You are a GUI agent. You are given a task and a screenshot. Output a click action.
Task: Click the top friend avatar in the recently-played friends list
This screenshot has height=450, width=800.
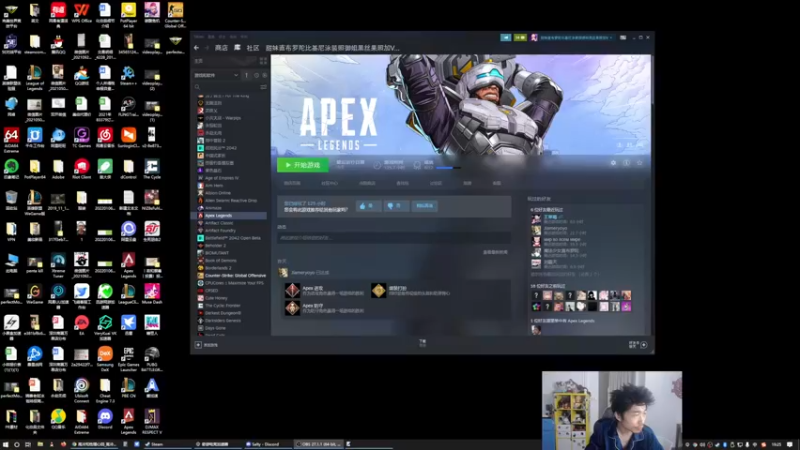point(536,219)
